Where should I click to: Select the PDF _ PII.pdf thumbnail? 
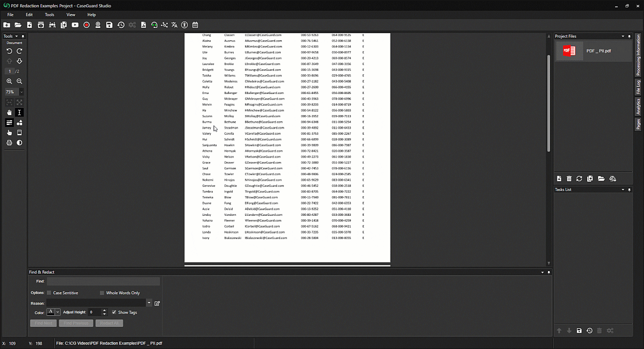(x=569, y=51)
